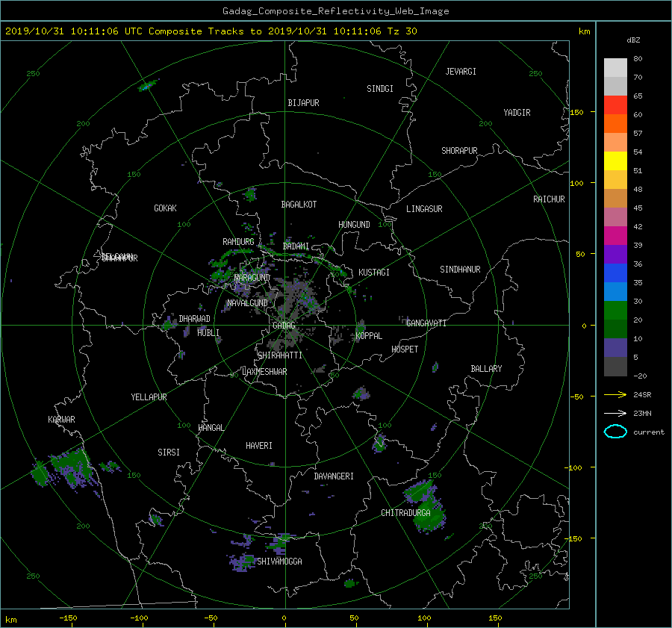
Task: Click the LINGASUR city label
Action: coord(424,209)
